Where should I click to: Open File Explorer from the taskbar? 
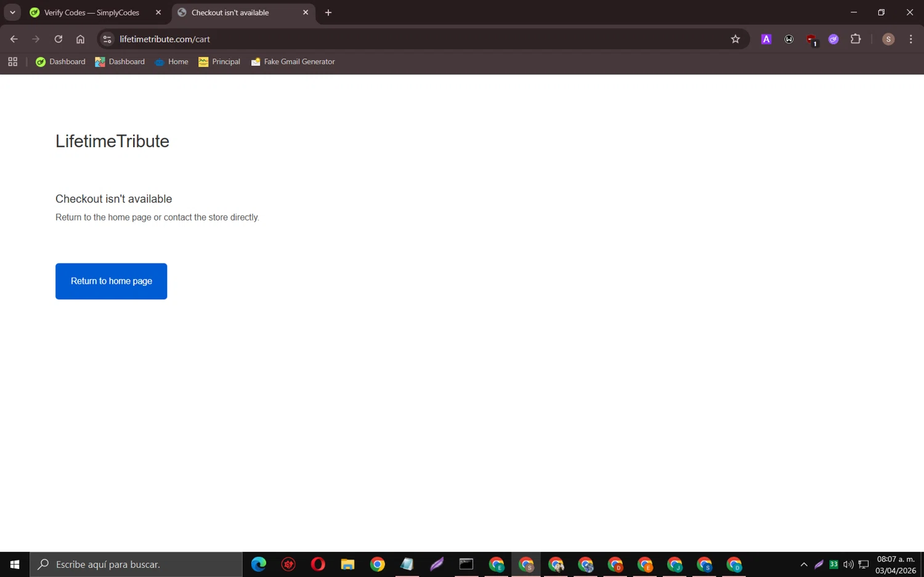tap(347, 564)
